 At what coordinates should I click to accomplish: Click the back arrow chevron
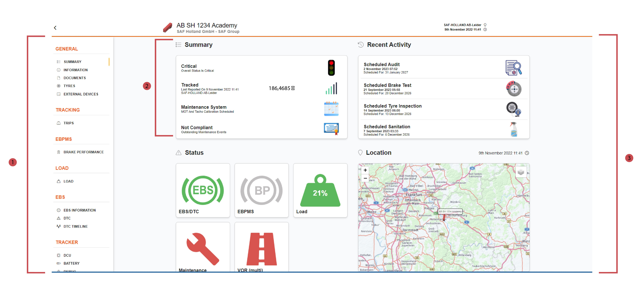[x=55, y=28]
